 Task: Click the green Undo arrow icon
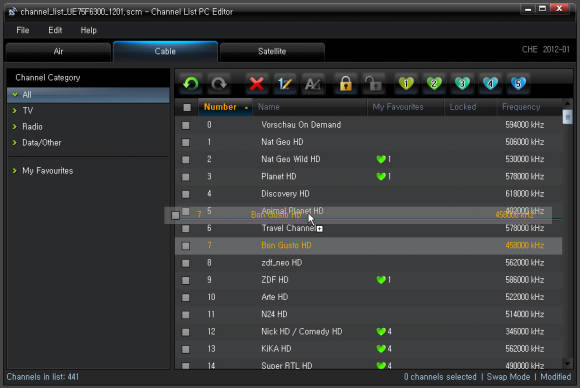pos(190,84)
